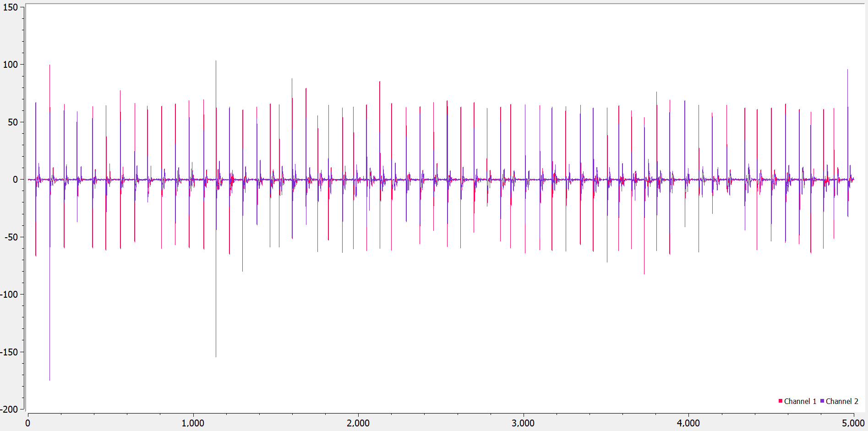Click the 4,000 label on the x-axis

[688, 423]
